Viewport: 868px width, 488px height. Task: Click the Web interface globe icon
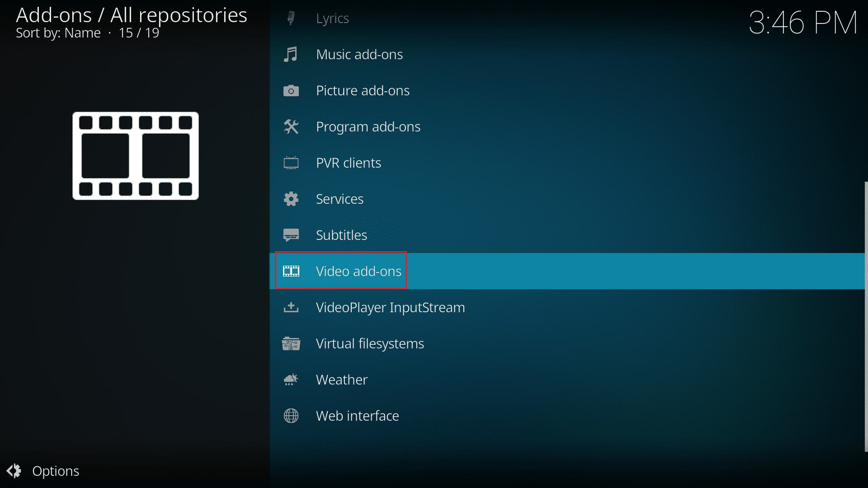pos(292,415)
